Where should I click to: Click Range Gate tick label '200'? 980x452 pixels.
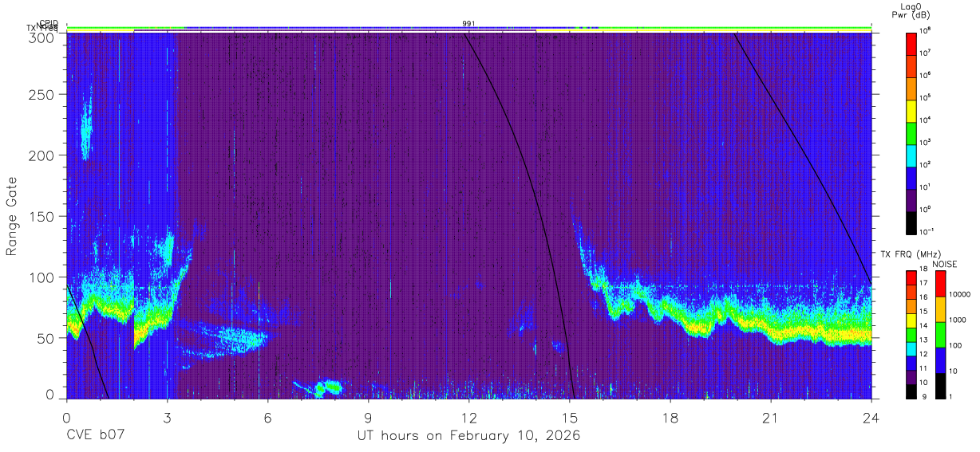click(x=42, y=155)
